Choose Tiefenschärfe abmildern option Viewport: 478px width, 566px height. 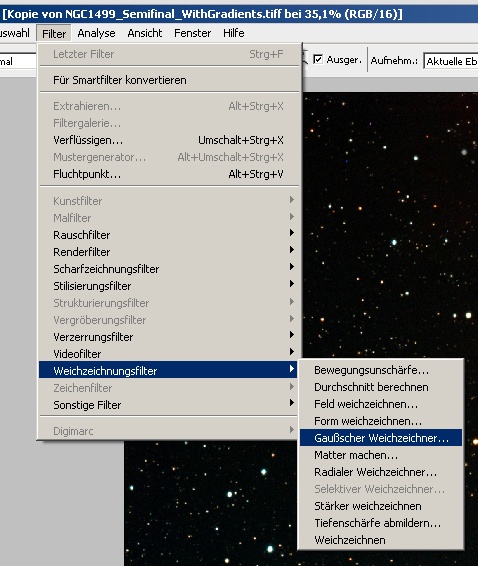tap(381, 523)
